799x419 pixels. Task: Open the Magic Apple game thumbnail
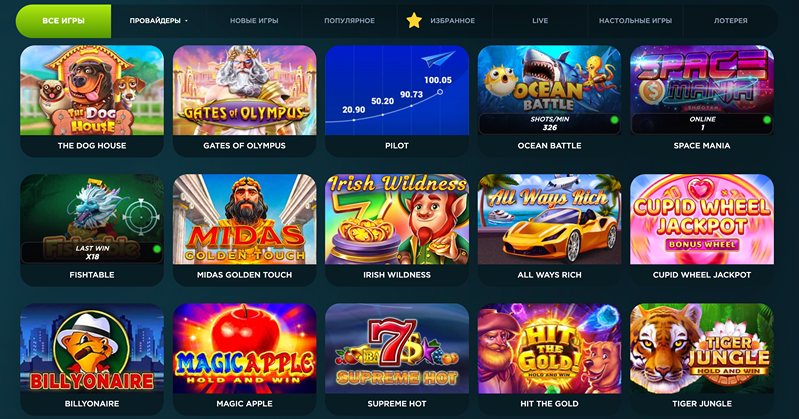(x=245, y=349)
